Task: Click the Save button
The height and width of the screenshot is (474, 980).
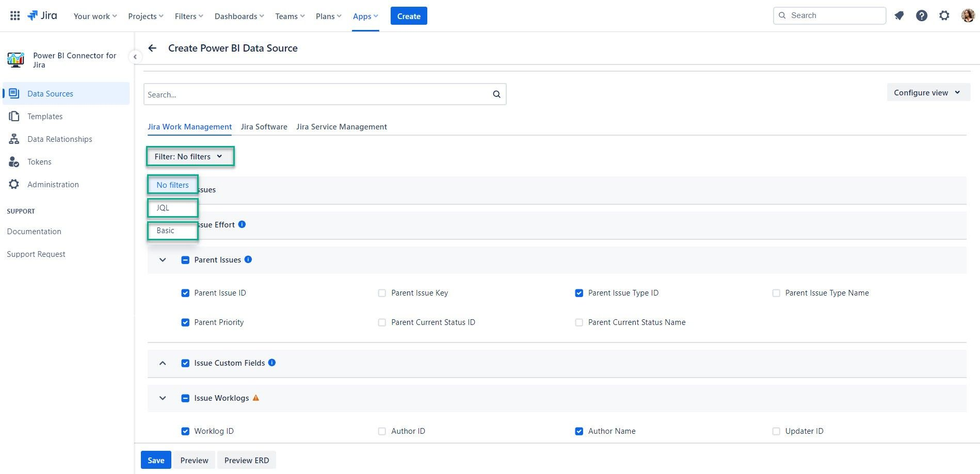Action: click(156, 460)
